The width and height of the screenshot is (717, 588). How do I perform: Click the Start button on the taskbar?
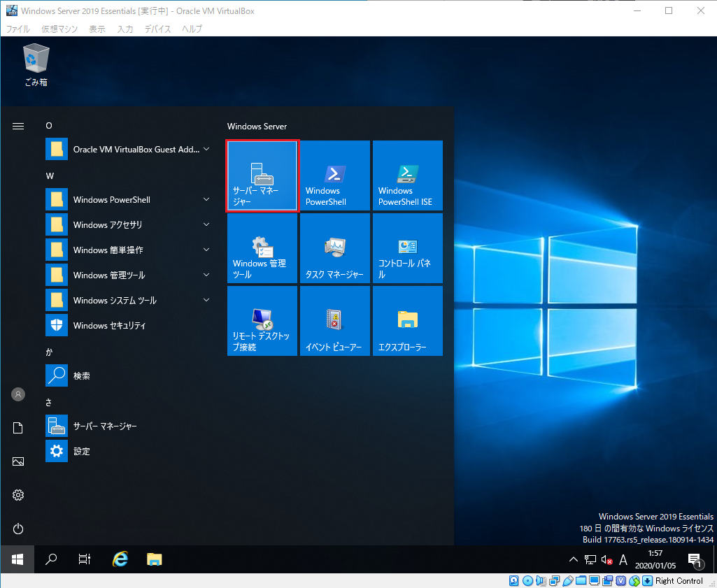click(x=17, y=559)
